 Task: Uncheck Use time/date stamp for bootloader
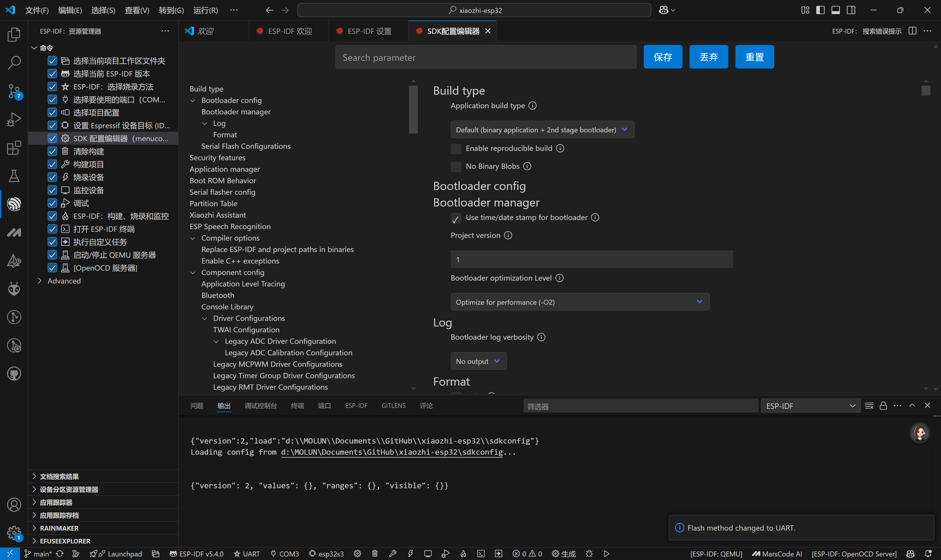click(456, 218)
